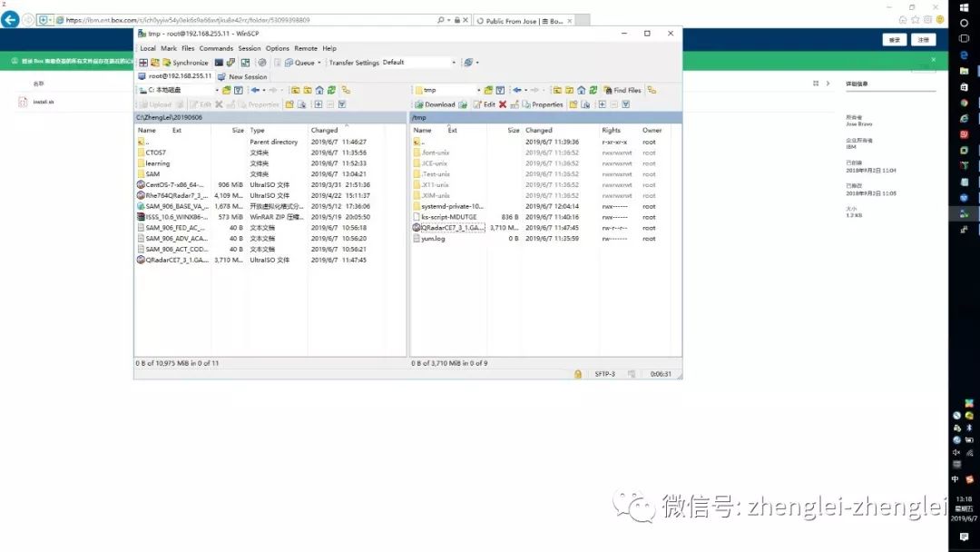Image resolution: width=980 pixels, height=552 pixels.
Task: Open the Remote menu
Action: (x=306, y=48)
